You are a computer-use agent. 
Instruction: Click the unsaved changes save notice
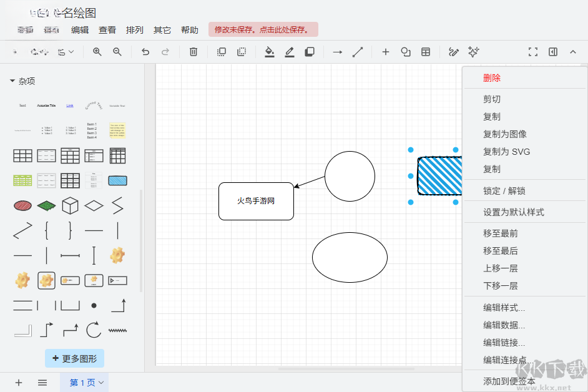[x=263, y=29]
